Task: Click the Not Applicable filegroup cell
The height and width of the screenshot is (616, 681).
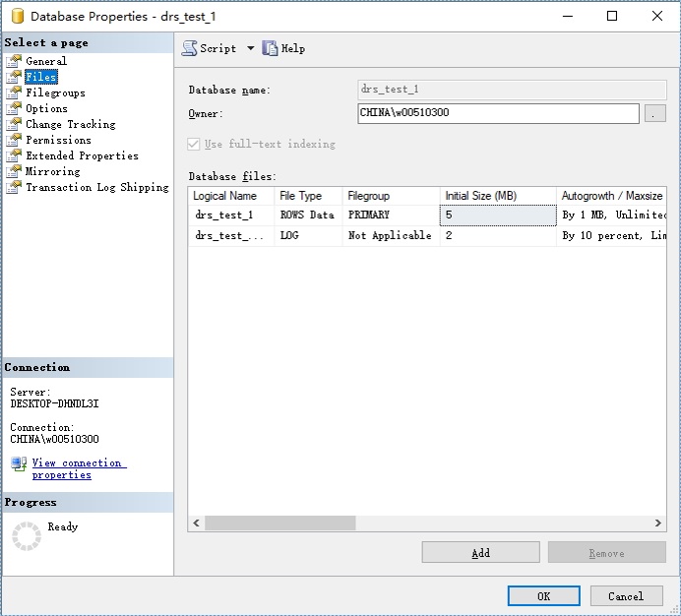Action: pos(391,236)
